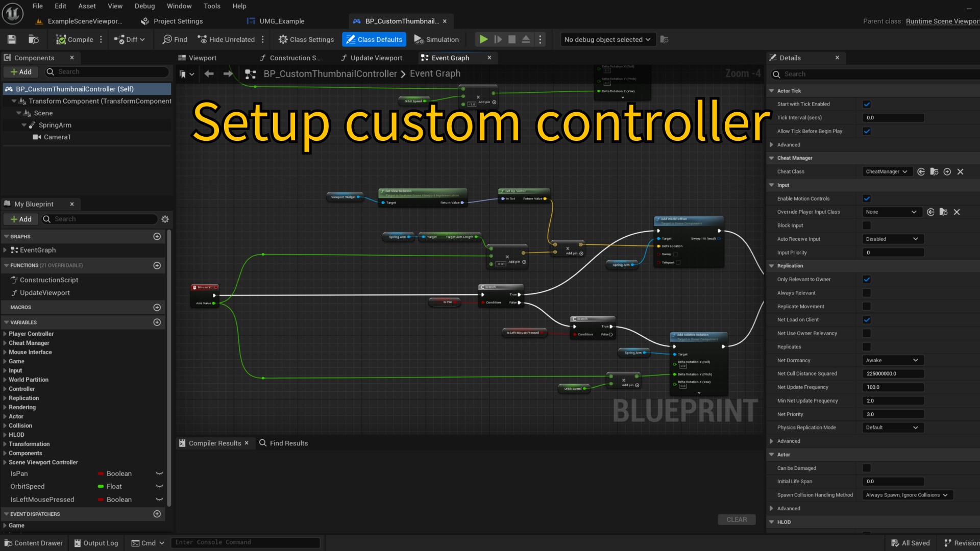Add new variable with plus icon
980x551 pixels.
click(x=157, y=322)
